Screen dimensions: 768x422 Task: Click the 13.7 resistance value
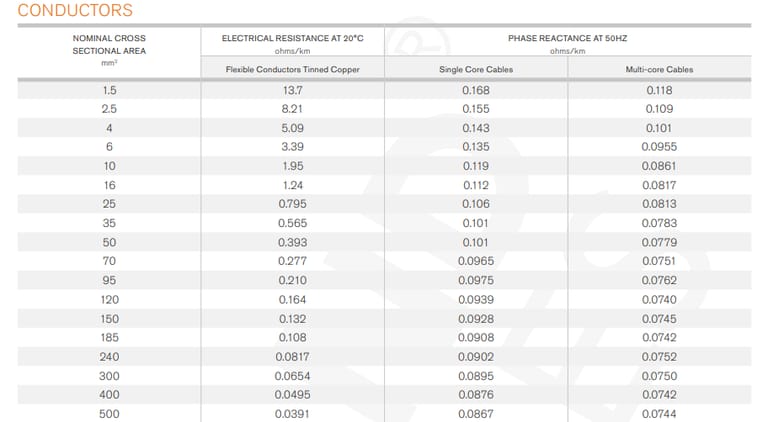pyautogui.click(x=292, y=90)
